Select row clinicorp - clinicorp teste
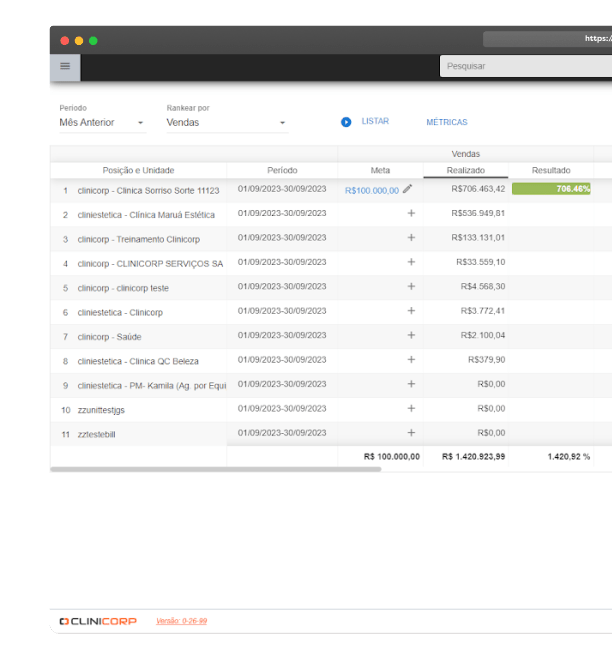 [123, 288]
